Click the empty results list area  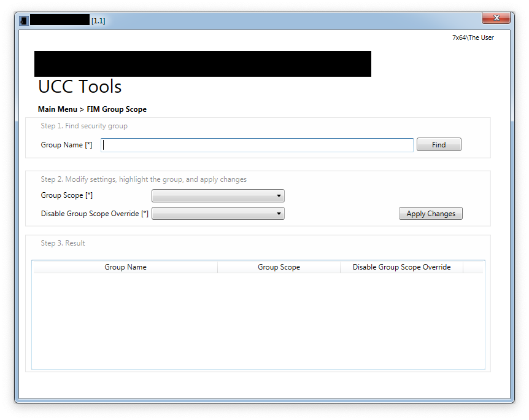coord(258,319)
